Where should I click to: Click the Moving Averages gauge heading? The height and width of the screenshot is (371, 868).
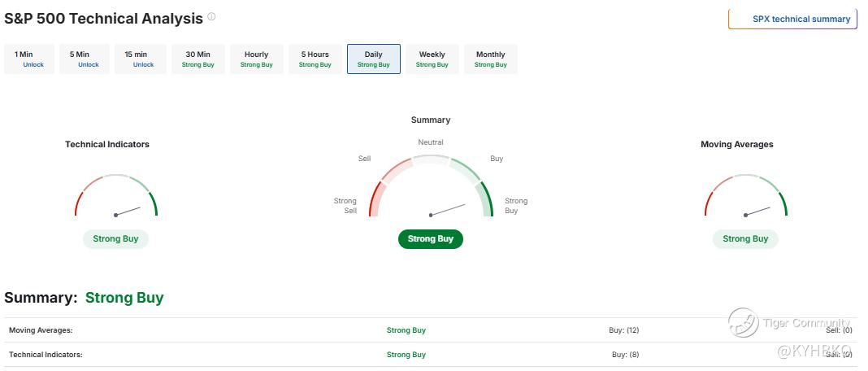pyautogui.click(x=737, y=144)
